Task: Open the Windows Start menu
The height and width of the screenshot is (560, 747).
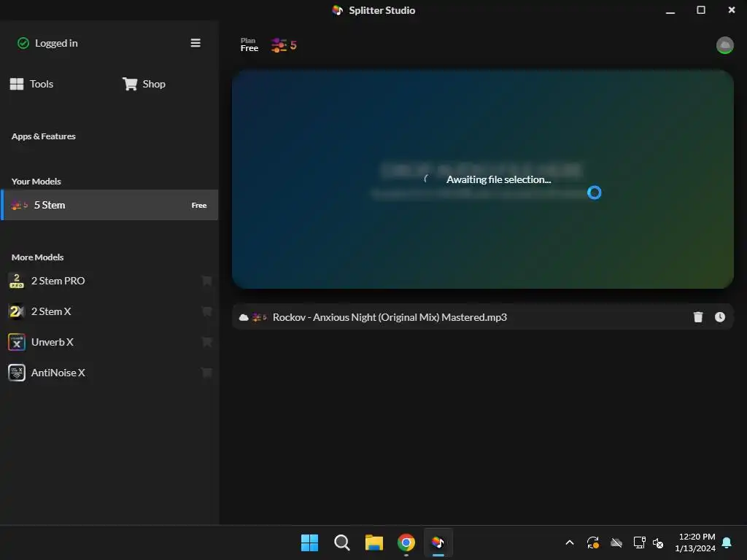Action: [x=309, y=542]
